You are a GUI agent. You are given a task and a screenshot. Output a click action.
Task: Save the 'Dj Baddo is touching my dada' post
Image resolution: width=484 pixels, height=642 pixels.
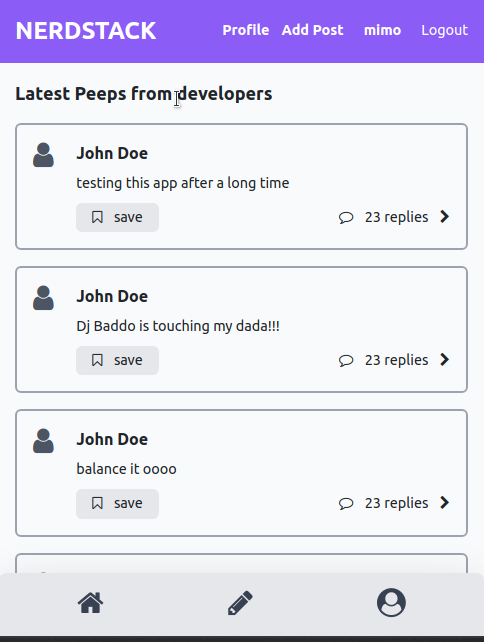[118, 360]
